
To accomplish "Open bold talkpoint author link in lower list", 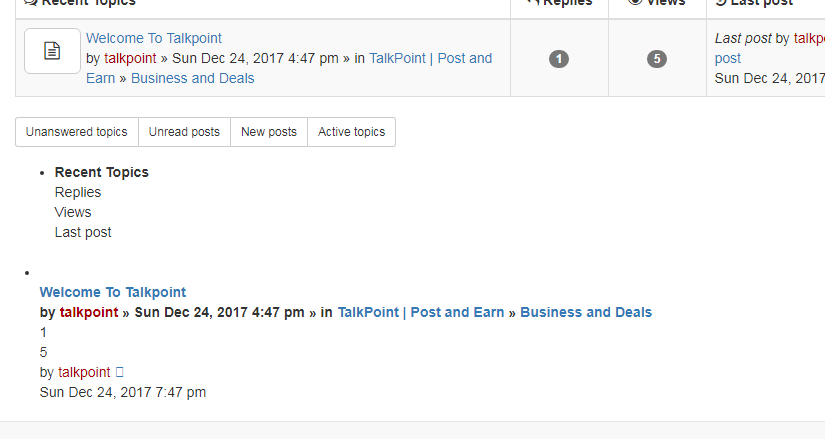I will (x=89, y=312).
